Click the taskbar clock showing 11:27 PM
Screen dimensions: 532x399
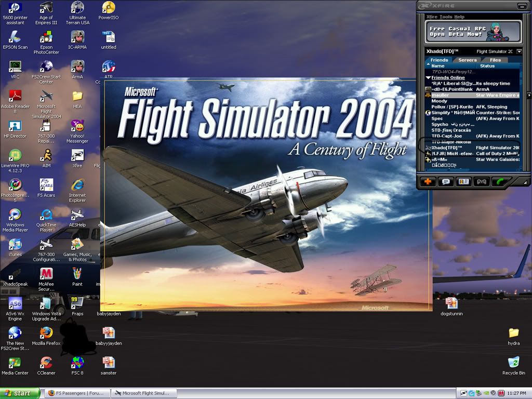tap(517, 393)
